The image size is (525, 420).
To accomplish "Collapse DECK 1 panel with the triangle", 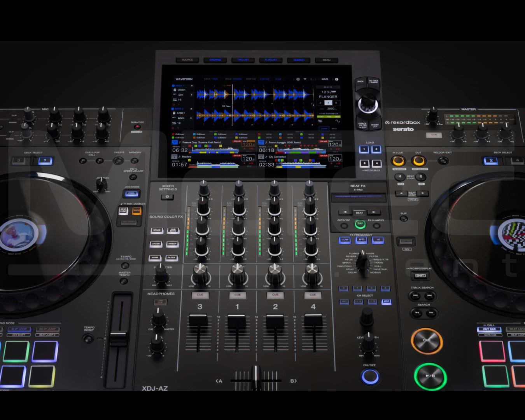I will pyautogui.click(x=191, y=86).
